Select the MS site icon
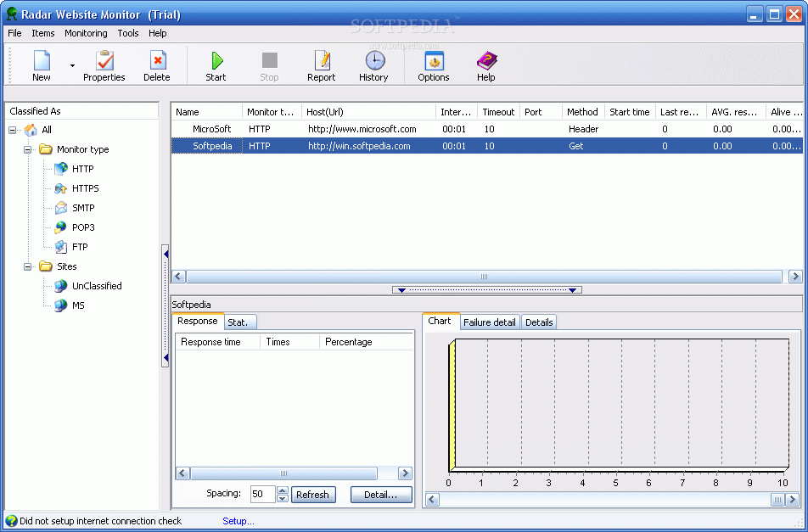 [61, 305]
